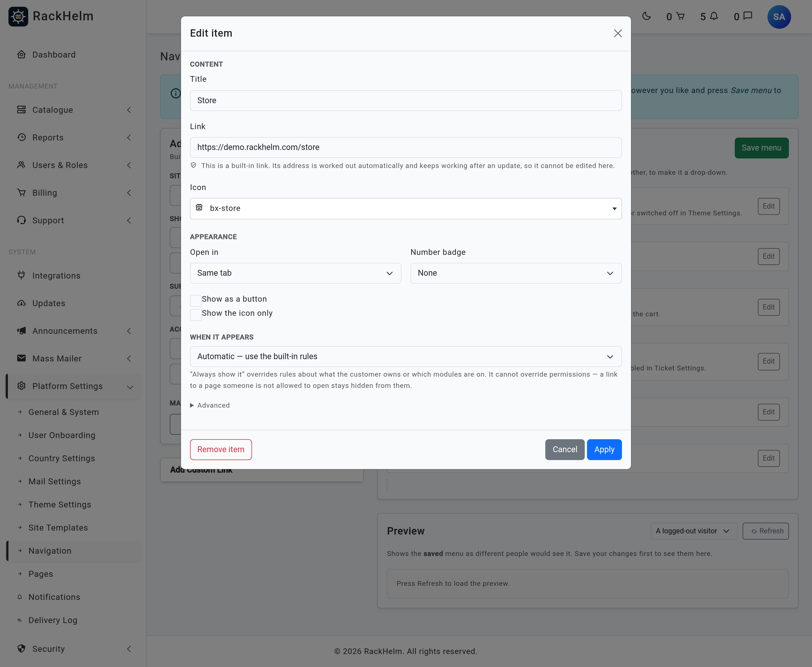Click the Apply button
This screenshot has height=667, width=812.
coord(604,450)
